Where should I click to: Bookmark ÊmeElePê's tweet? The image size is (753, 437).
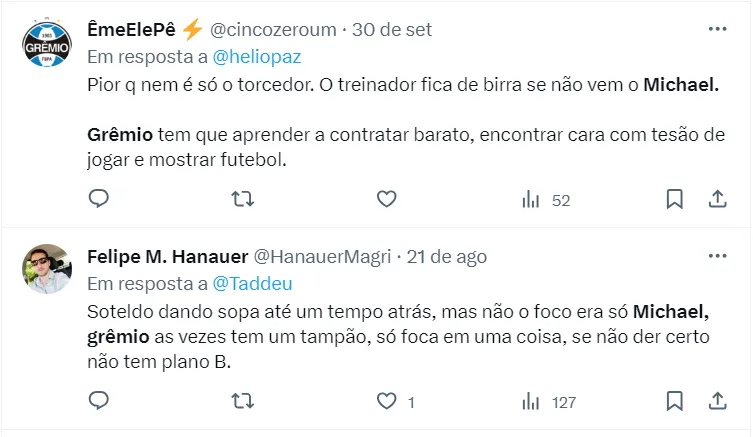(675, 199)
